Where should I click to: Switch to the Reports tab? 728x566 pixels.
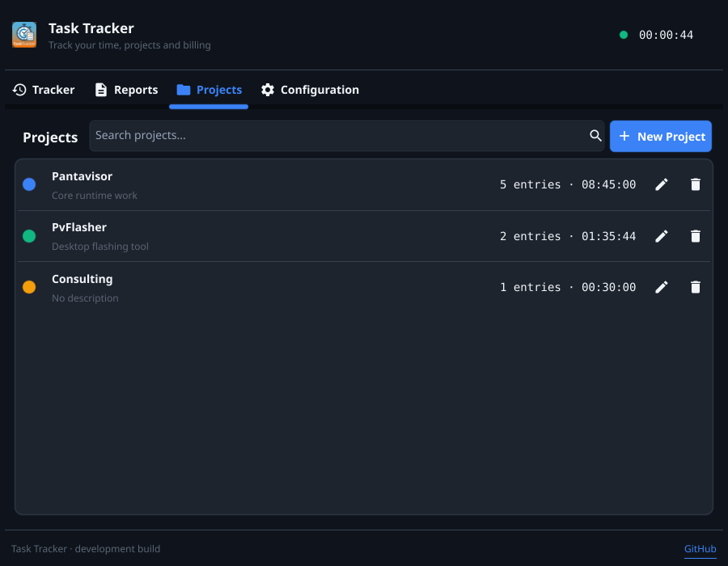point(126,90)
